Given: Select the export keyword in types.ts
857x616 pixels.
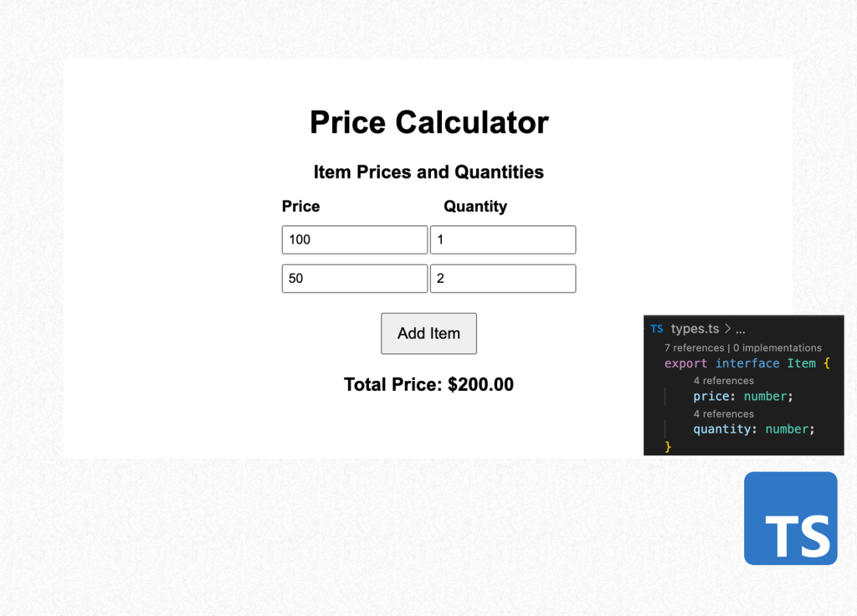Looking at the screenshot, I should [x=685, y=363].
